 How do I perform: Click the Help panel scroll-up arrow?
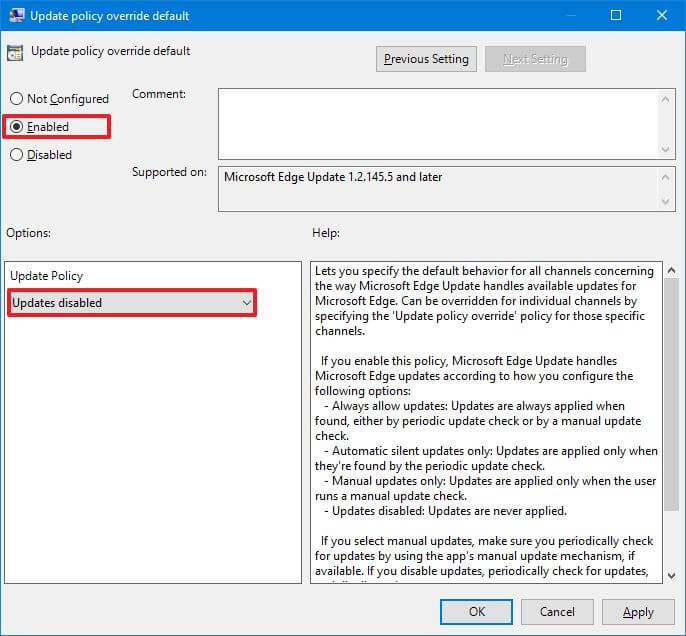click(671, 270)
